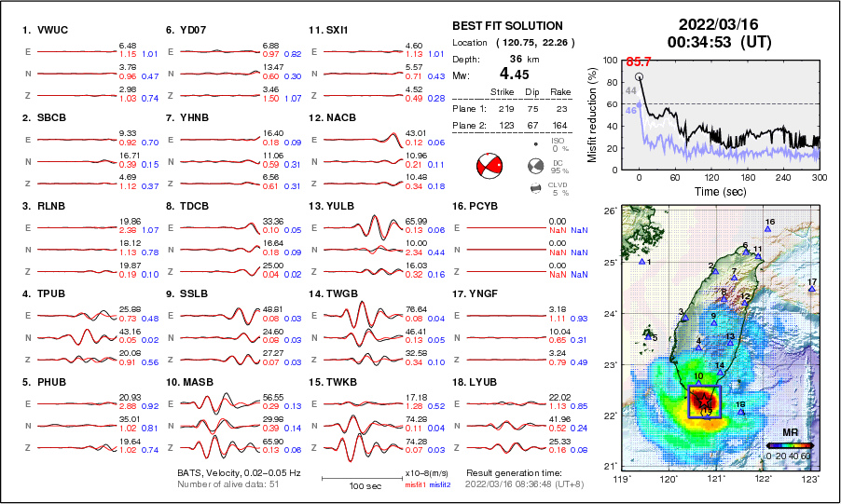Click the BEST FIT SOLUTION heading
The height and width of the screenshot is (504, 841).
[507, 26]
